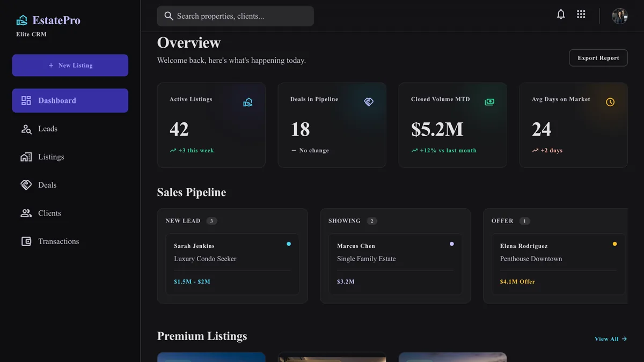Click the Avg Days on Market clock icon
Image resolution: width=644 pixels, height=362 pixels.
tap(610, 102)
